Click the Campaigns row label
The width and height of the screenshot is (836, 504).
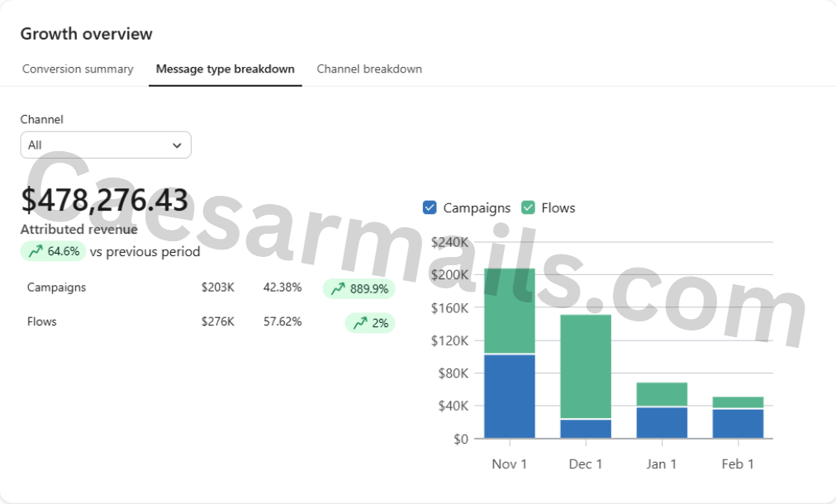tap(56, 288)
